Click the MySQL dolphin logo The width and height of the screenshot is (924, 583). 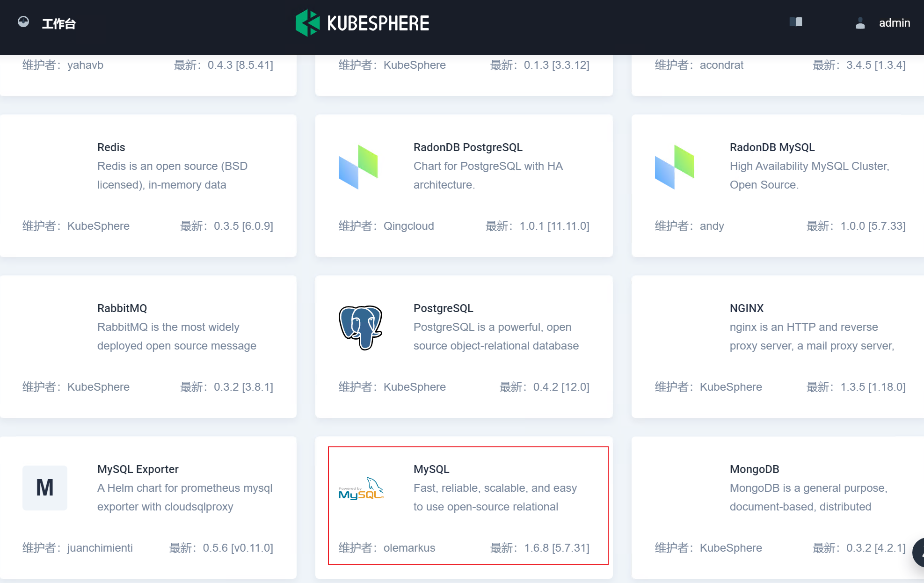click(x=361, y=489)
